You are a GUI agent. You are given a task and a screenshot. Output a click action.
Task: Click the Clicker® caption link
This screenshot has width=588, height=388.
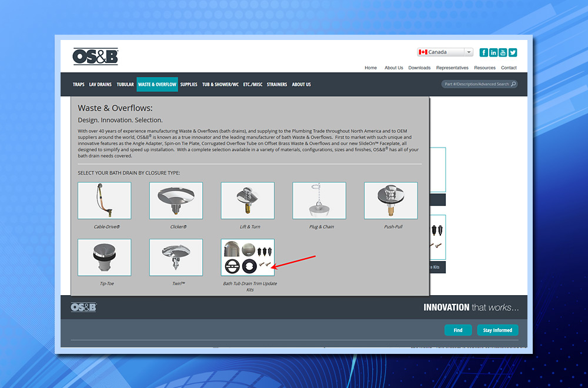click(178, 227)
